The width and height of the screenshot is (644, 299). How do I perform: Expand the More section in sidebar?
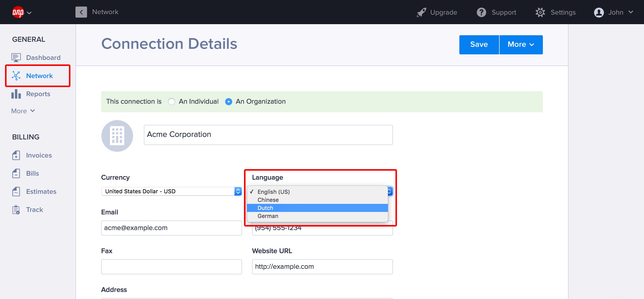23,111
